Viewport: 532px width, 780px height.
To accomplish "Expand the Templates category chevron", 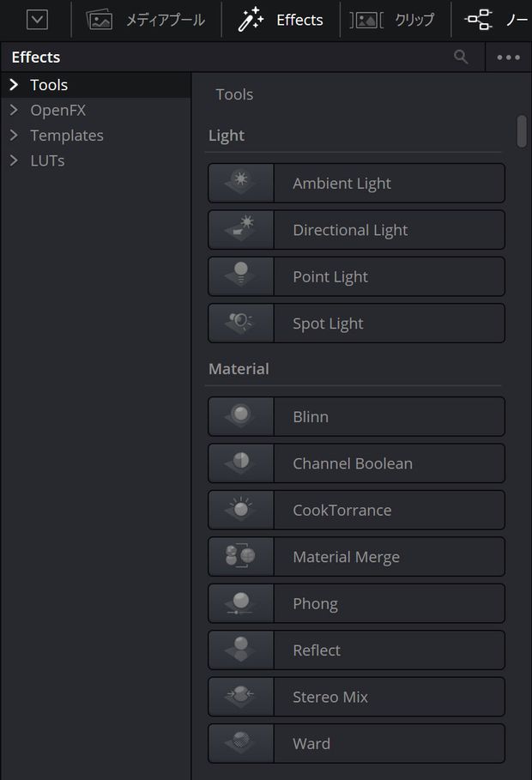I will point(14,136).
